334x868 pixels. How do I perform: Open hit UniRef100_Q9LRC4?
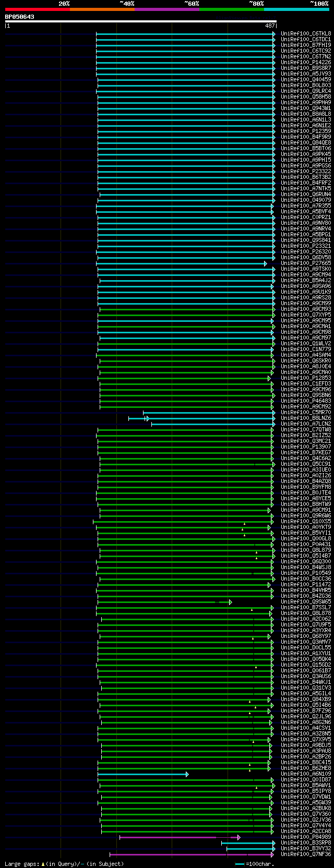[x=306, y=91]
